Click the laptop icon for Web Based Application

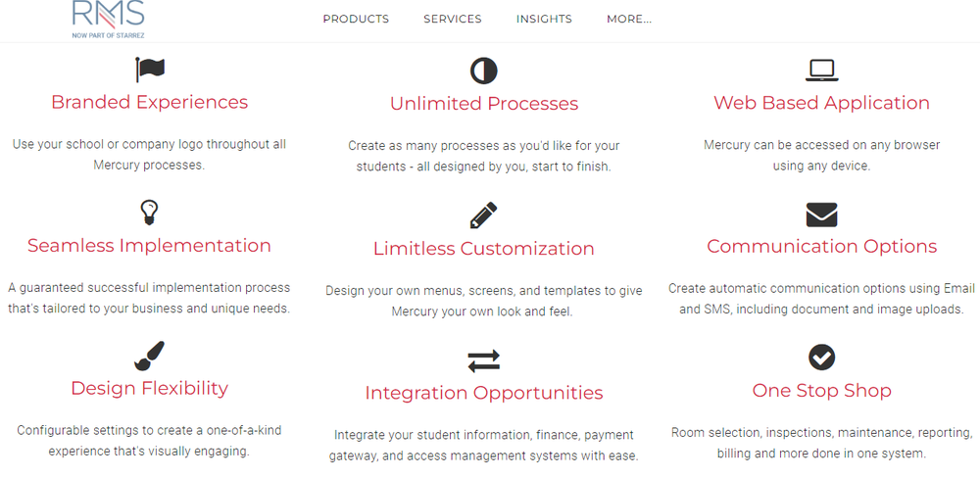coord(821,71)
